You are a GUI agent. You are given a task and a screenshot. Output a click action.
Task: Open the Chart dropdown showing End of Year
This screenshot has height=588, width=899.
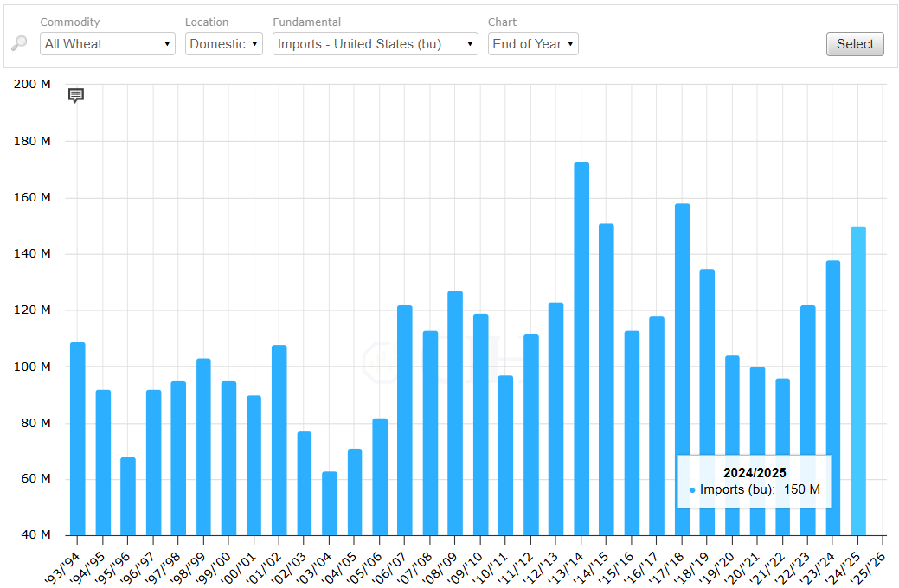coord(533,44)
